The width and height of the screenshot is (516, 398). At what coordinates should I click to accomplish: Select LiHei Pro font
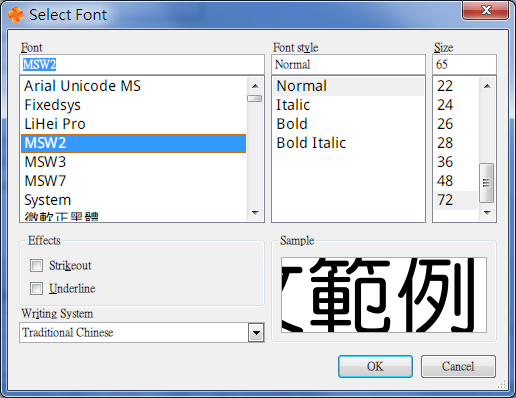(133, 124)
